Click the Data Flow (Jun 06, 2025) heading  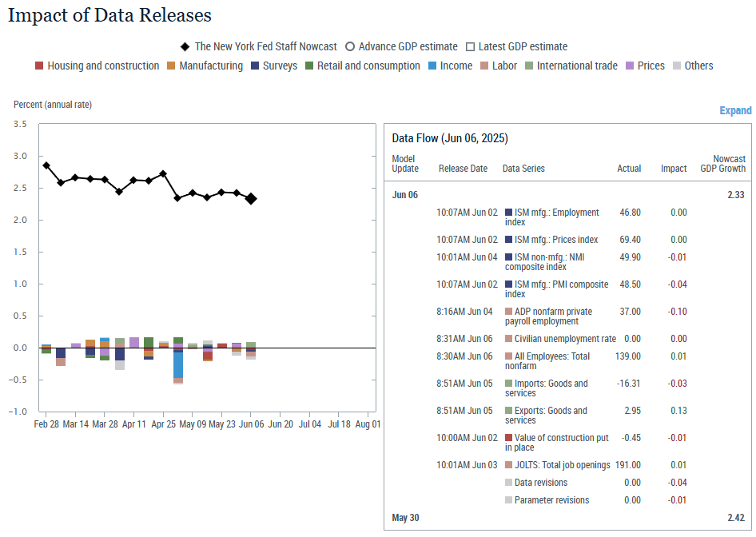(x=450, y=138)
